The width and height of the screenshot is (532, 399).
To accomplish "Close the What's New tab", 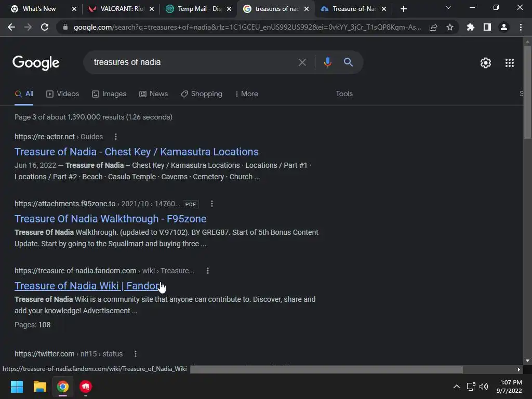I will 74,9.
